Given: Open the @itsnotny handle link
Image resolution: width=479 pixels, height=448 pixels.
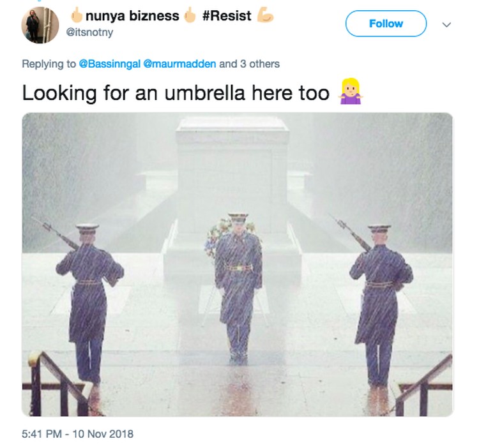Looking at the screenshot, I should tap(89, 32).
